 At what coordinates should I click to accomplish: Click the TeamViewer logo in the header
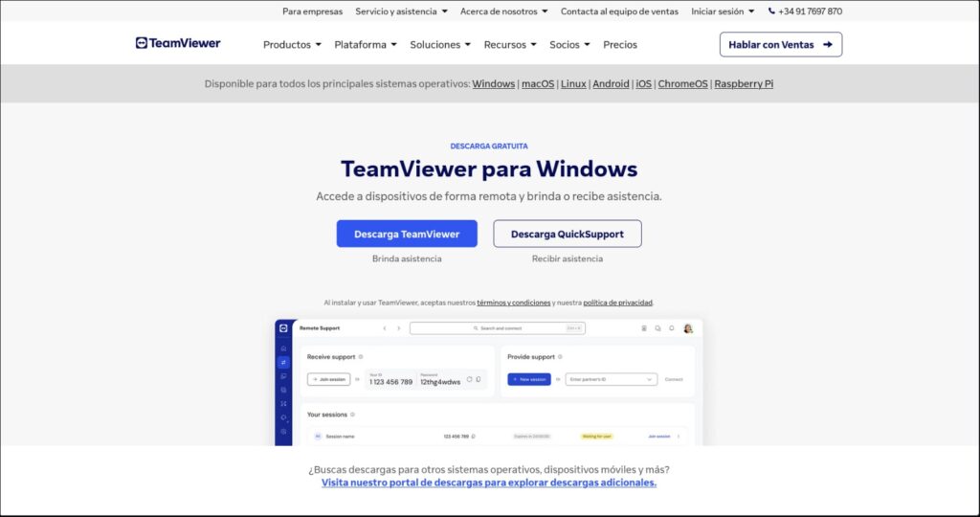tap(178, 43)
